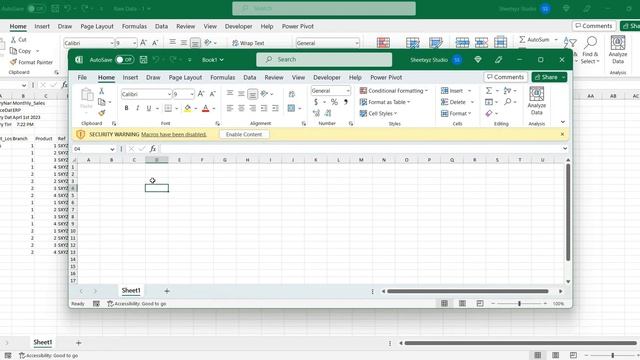This screenshot has width=640, height=360.
Task: Click the Cut scissors icon in Book1
Action: click(x=102, y=91)
